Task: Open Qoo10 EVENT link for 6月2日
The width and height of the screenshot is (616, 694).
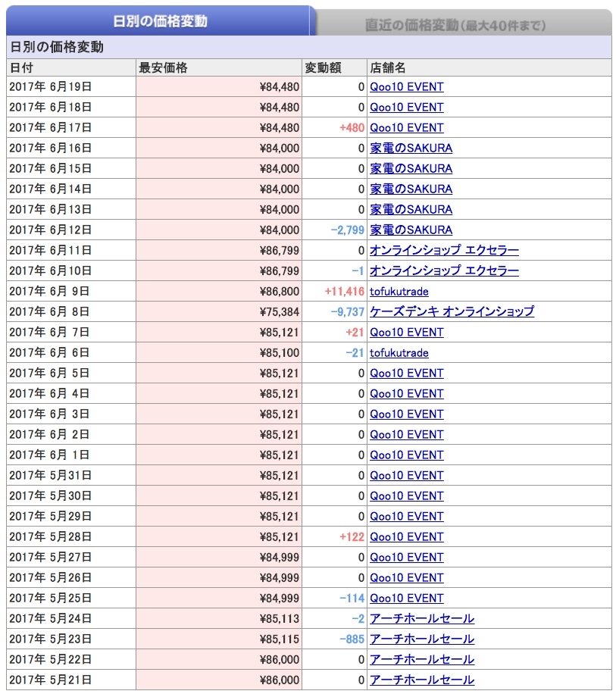Action: (406, 435)
